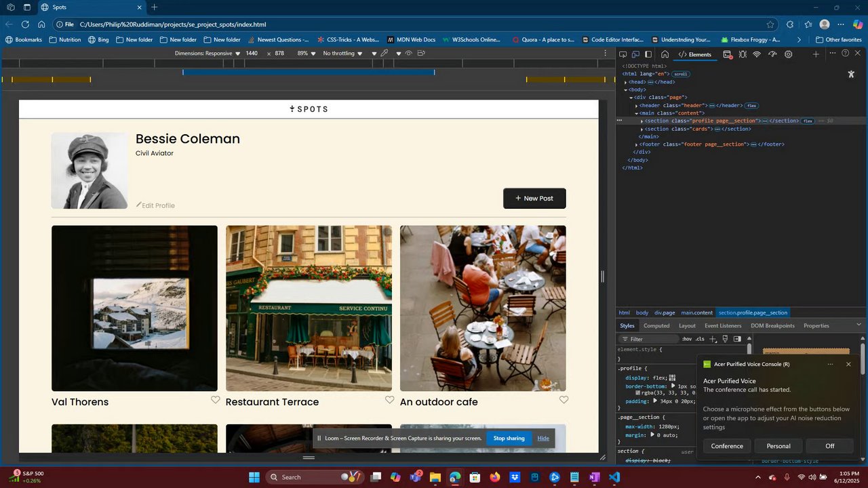The height and width of the screenshot is (488, 868).
Task: Switch to the Layout tab
Action: pos(688,326)
